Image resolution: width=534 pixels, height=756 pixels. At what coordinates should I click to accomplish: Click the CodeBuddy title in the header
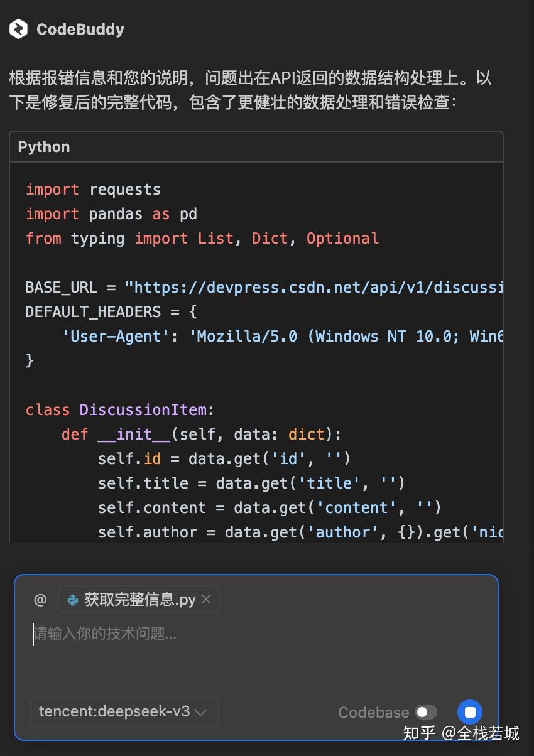pos(80,29)
